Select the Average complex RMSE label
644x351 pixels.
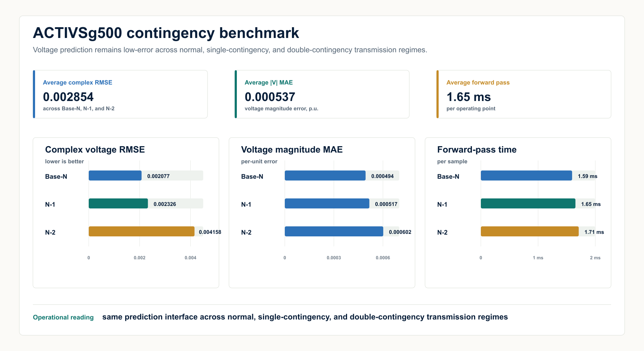point(78,82)
